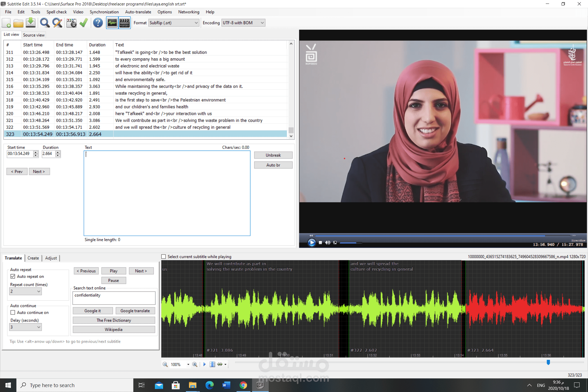Click the Save subtitle download icon
Viewport: 588px width, 392px height.
pos(30,23)
